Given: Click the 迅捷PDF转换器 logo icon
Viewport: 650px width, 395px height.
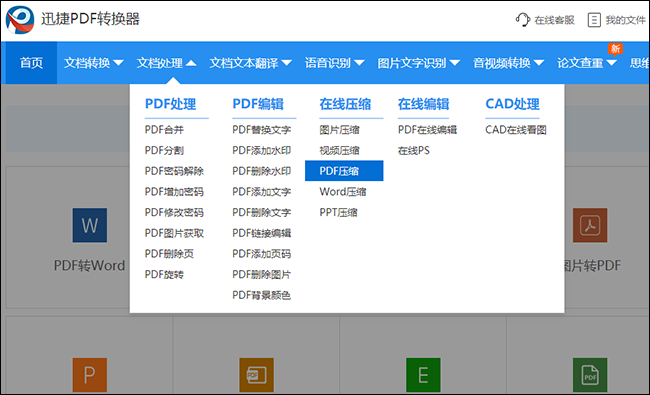Looking at the screenshot, I should point(20,19).
